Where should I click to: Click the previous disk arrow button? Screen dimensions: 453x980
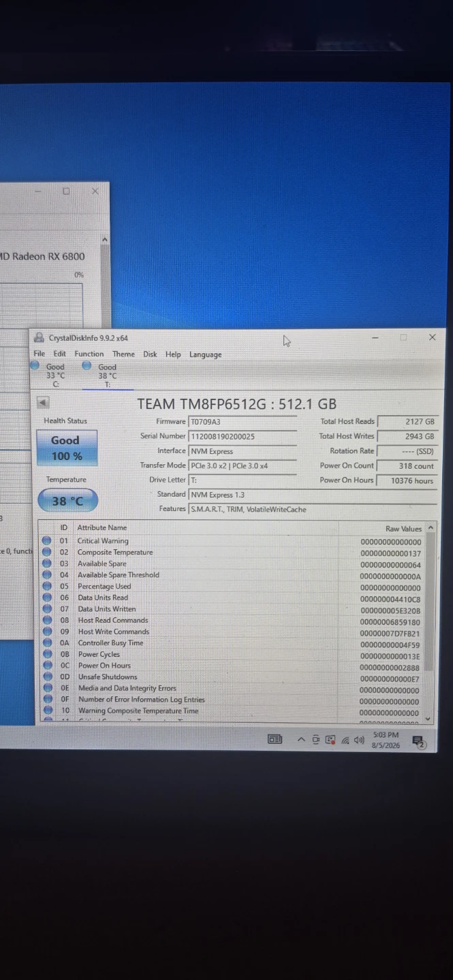click(43, 403)
